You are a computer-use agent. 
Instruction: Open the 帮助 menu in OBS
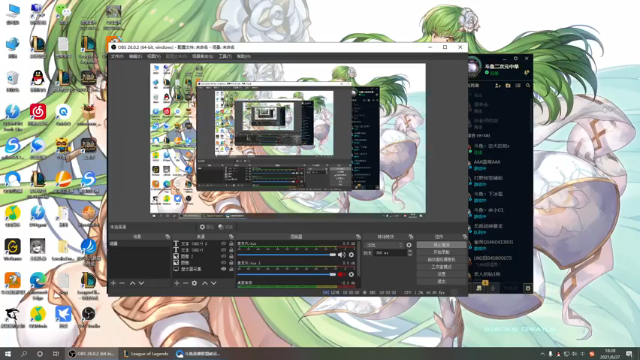point(244,56)
